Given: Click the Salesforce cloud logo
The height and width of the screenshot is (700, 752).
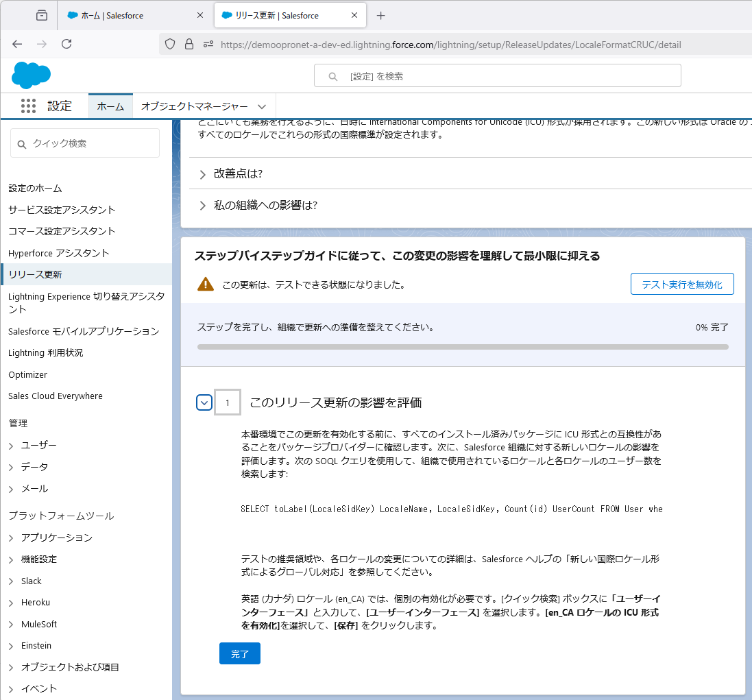Looking at the screenshot, I should click(x=31, y=75).
